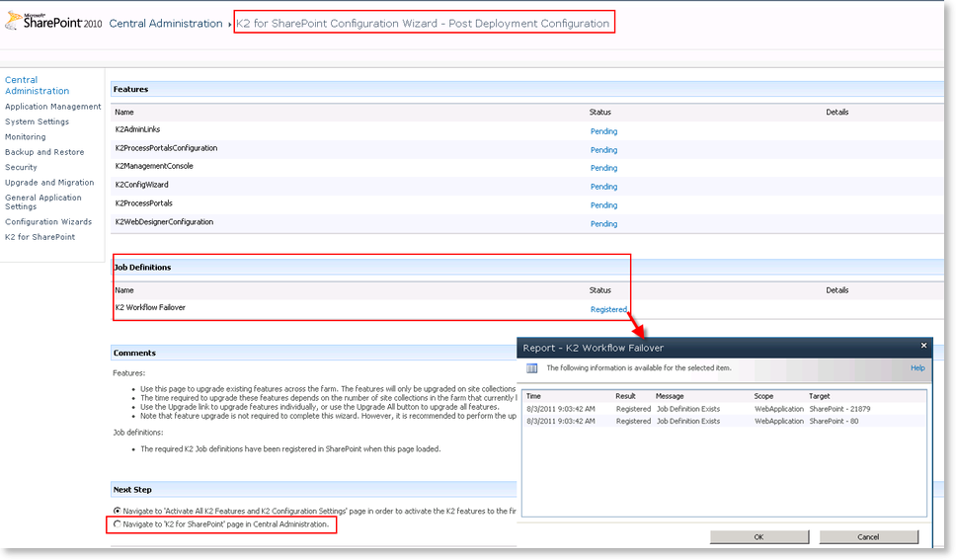Open Backup and Restore in sidebar

pyautogui.click(x=44, y=152)
